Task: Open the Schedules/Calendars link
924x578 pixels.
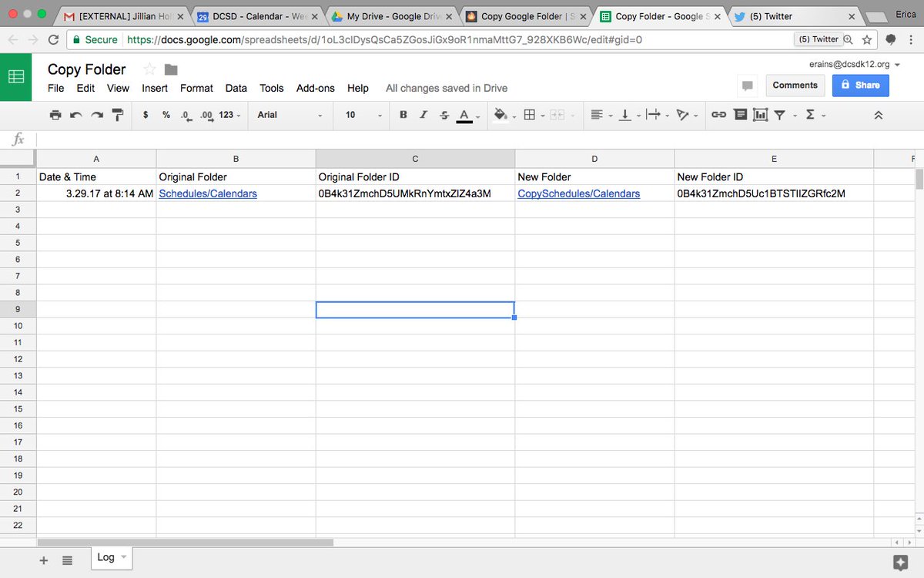Action: pyautogui.click(x=208, y=193)
